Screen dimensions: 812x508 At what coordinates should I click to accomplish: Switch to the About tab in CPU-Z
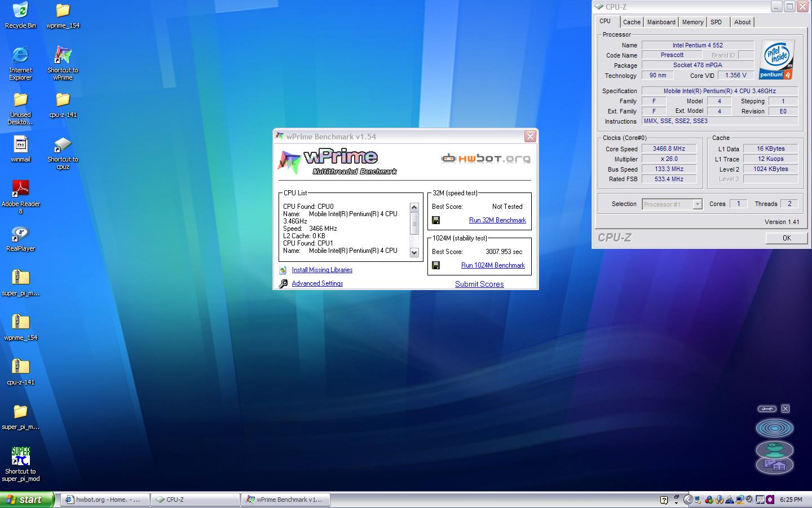coord(742,22)
